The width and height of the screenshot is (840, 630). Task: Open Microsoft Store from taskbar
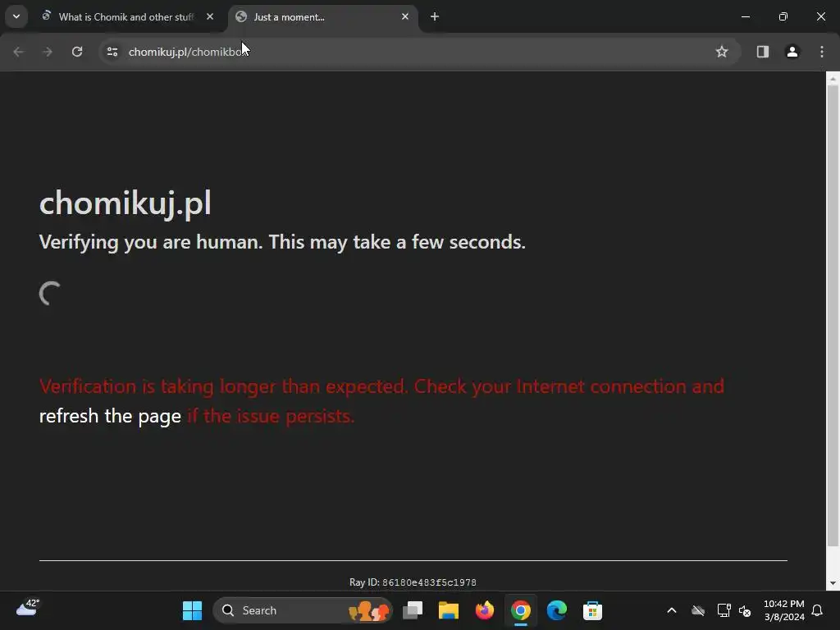click(x=592, y=610)
